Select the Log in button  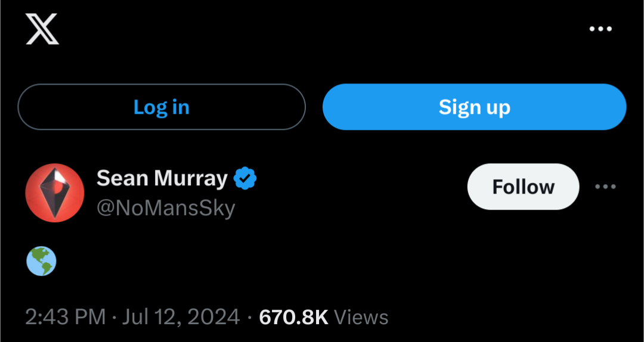[162, 107]
